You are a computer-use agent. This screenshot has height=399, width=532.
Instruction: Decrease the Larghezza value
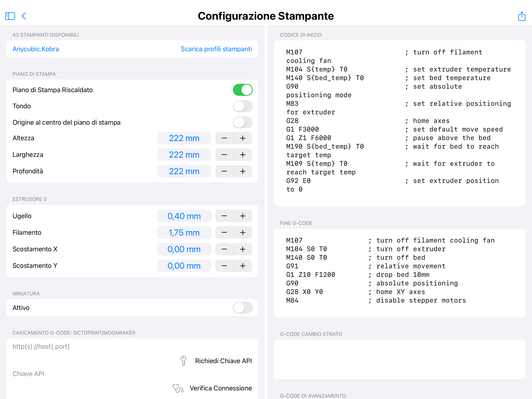224,155
